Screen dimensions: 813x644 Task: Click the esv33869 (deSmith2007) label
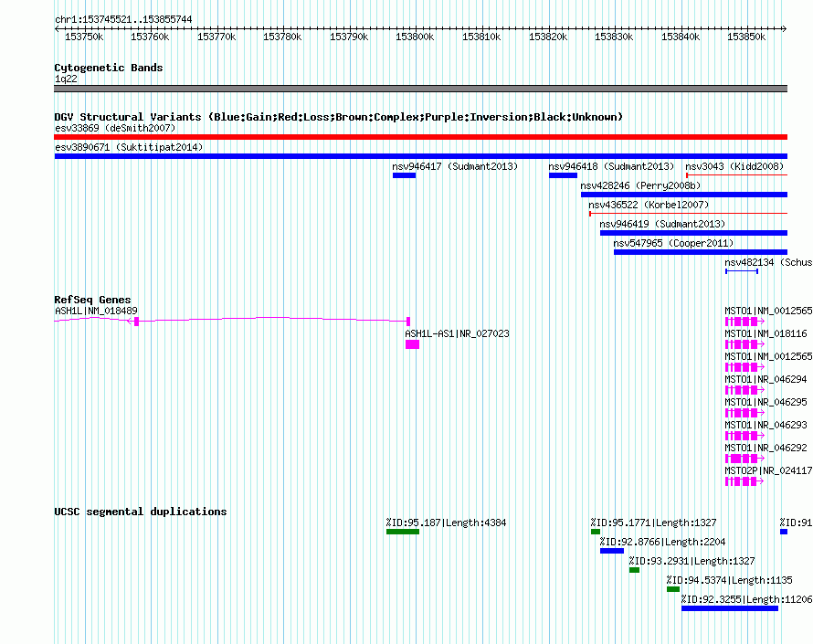(115, 128)
